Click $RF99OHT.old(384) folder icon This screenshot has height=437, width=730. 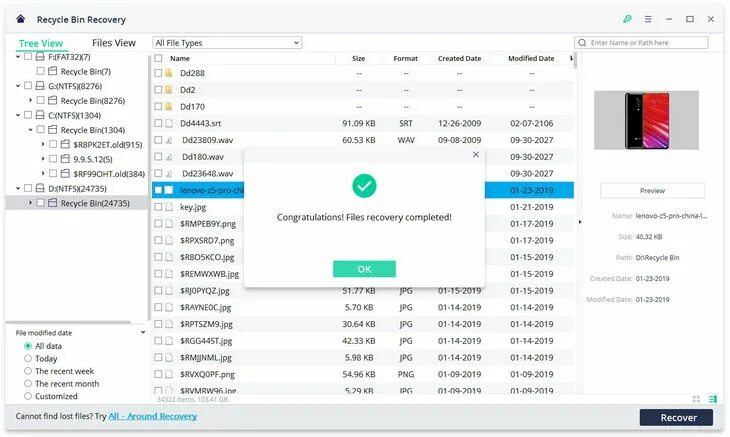click(x=65, y=174)
